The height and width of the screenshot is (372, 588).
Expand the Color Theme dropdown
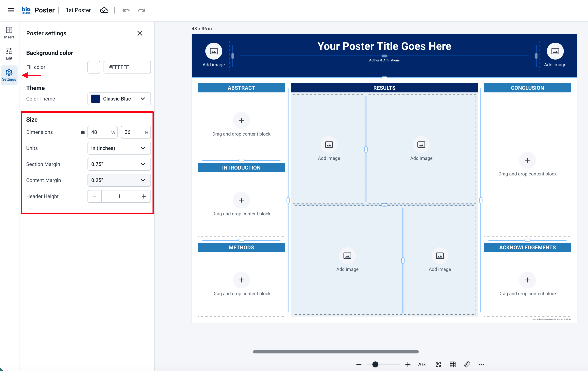pyautogui.click(x=119, y=99)
